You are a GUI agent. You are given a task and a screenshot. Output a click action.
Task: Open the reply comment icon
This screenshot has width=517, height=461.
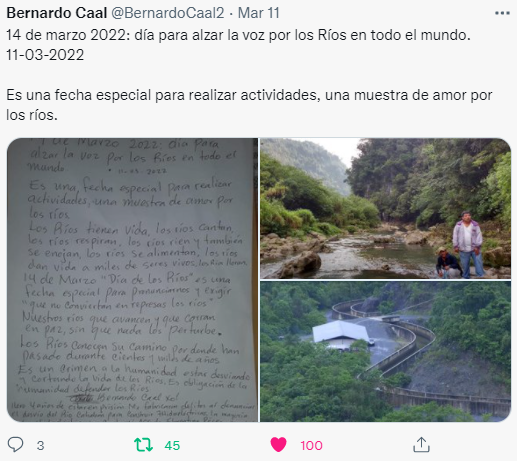(x=15, y=445)
